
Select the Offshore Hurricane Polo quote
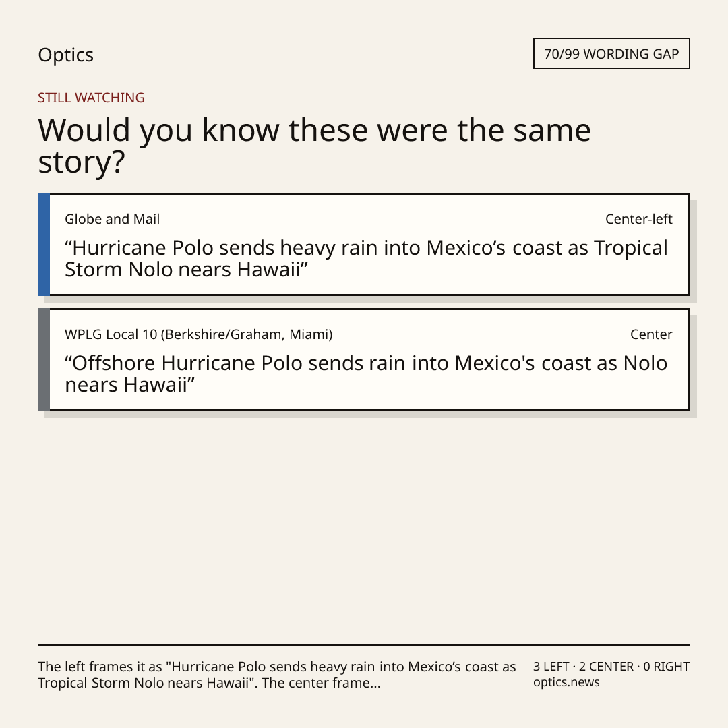tap(366, 373)
